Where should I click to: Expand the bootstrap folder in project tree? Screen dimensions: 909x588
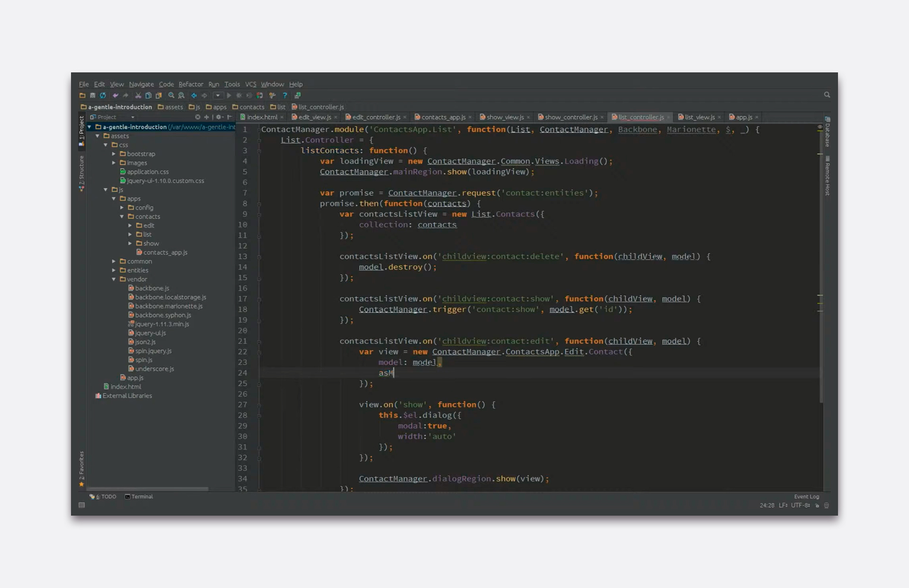[114, 154]
